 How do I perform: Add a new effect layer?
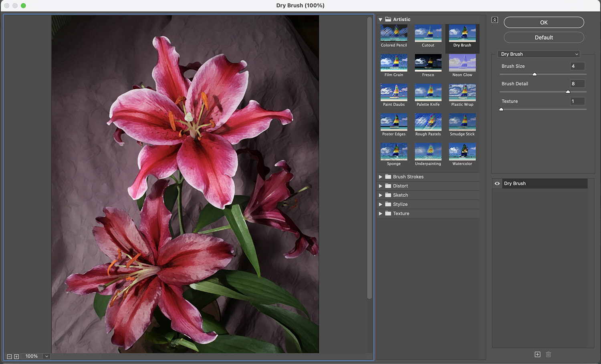point(537,354)
